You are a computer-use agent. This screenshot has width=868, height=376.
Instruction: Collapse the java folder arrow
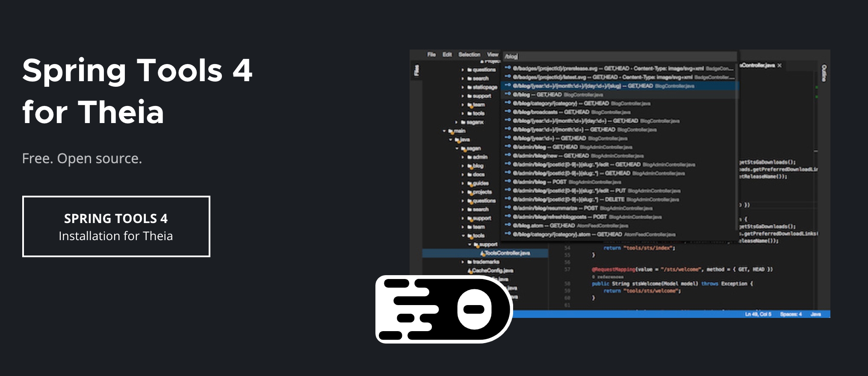click(x=450, y=140)
